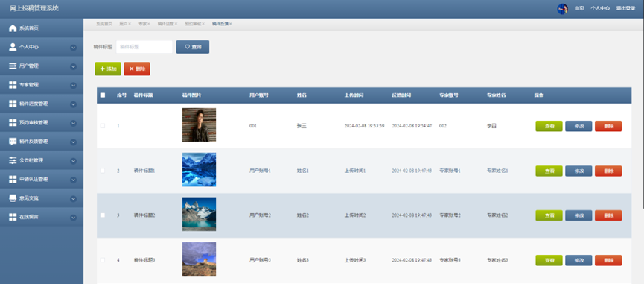The width and height of the screenshot is (644, 284).
Task: Close the 预约审核 tab with its X
Action: [203, 24]
